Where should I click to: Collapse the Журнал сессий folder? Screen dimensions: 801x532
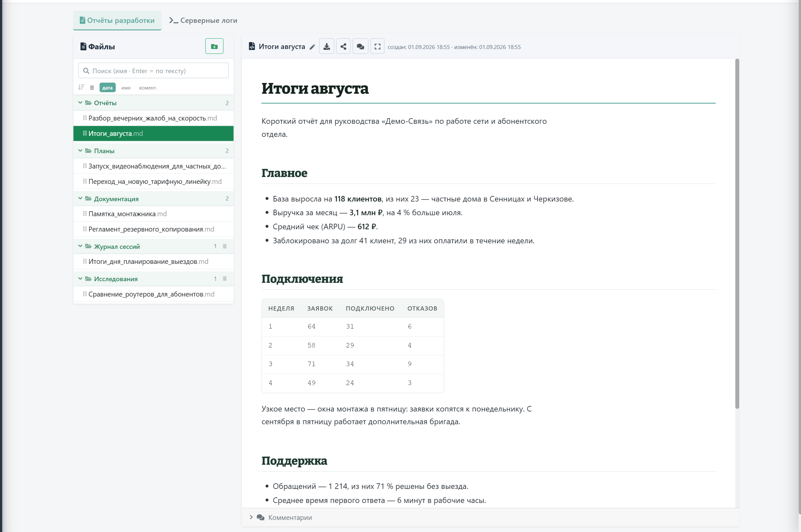pyautogui.click(x=80, y=246)
